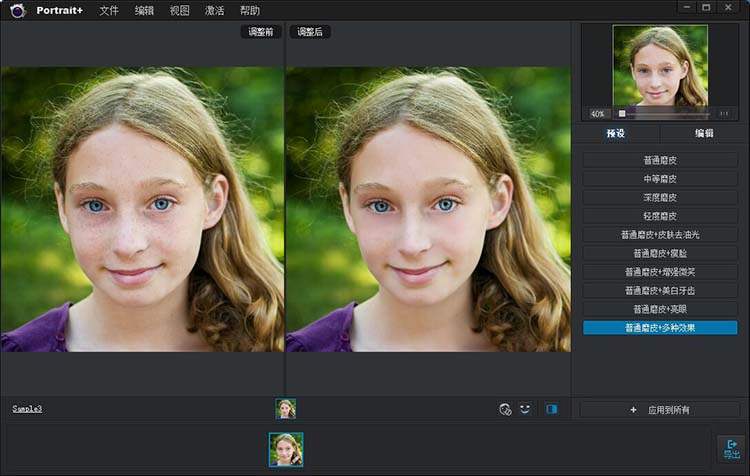Open the 视图 menu

179,10
